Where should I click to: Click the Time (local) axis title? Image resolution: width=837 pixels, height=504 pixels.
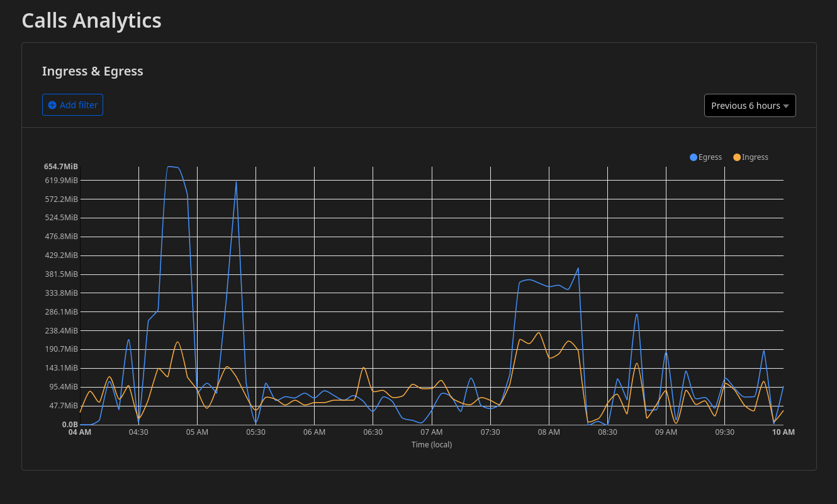(x=431, y=445)
